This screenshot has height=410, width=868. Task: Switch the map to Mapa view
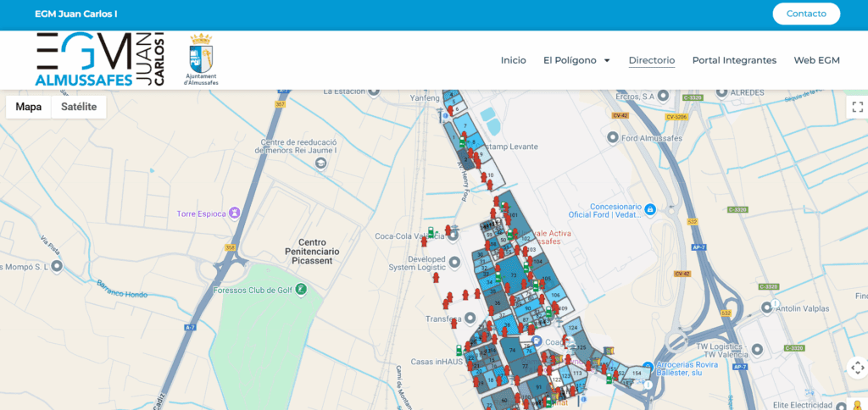click(x=28, y=107)
